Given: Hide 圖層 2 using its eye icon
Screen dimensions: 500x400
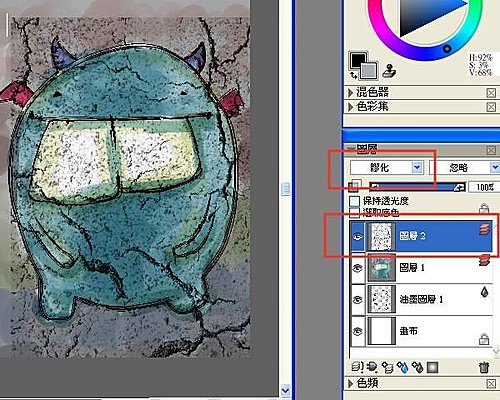Looking at the screenshot, I should click(x=358, y=236).
